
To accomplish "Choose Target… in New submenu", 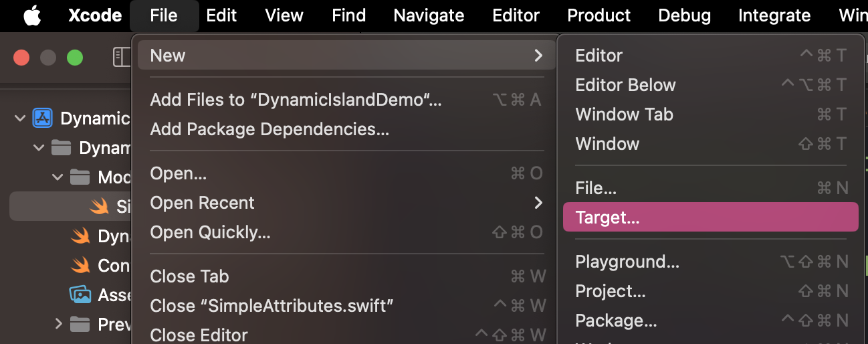I will tap(711, 218).
